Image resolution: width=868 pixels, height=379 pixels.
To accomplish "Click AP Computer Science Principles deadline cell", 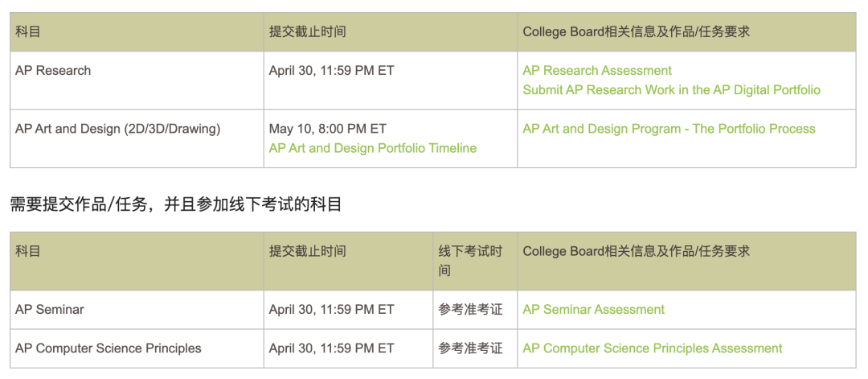I will pos(331,348).
